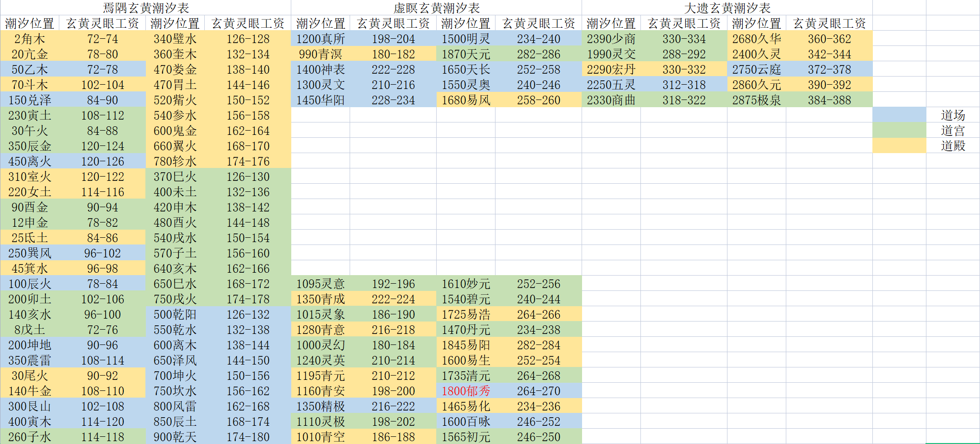The height and width of the screenshot is (444, 980).
Task: Click the cell 300艮山
Action: click(30, 406)
